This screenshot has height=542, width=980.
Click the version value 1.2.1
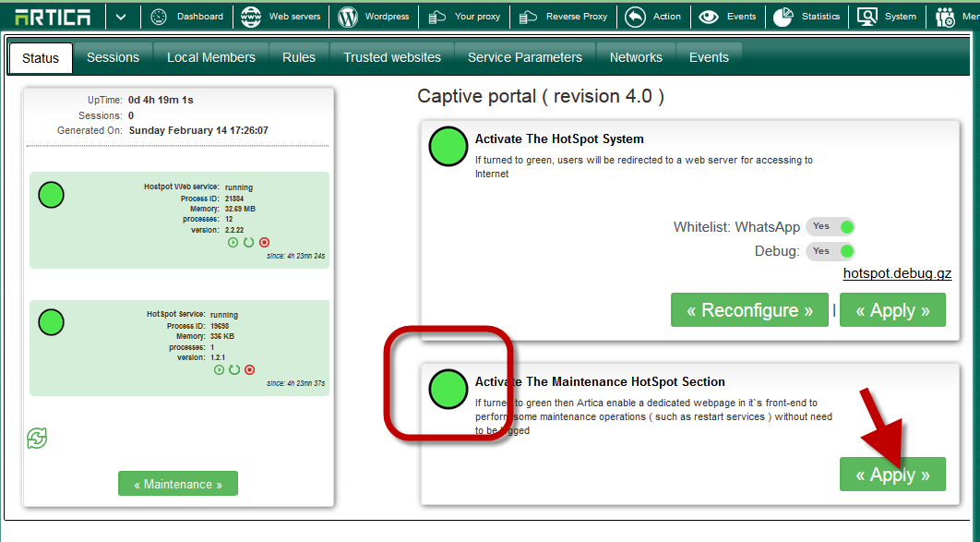[216, 357]
